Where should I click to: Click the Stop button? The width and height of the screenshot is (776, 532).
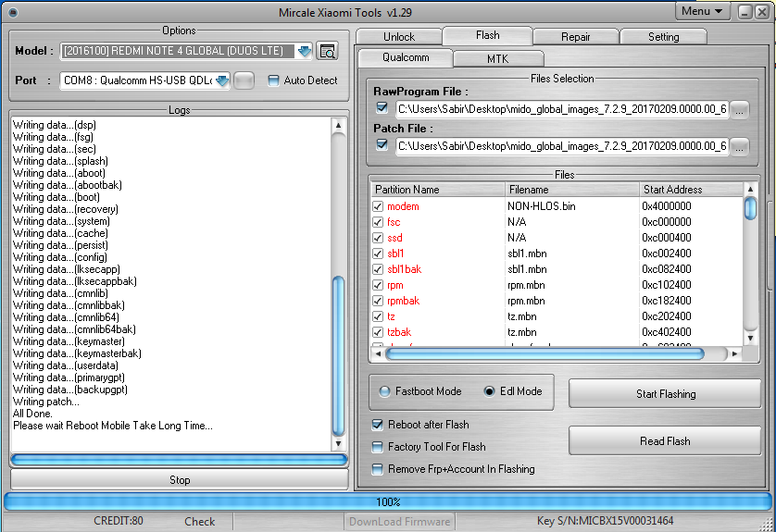pos(179,479)
